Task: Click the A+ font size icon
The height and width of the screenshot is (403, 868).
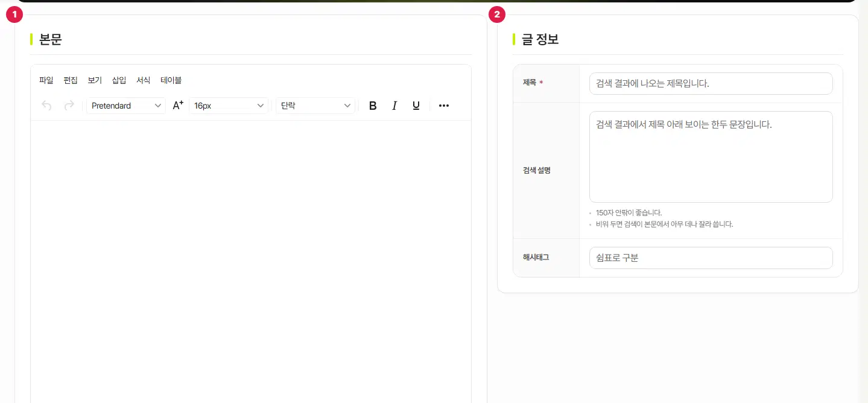Action: pyautogui.click(x=178, y=106)
